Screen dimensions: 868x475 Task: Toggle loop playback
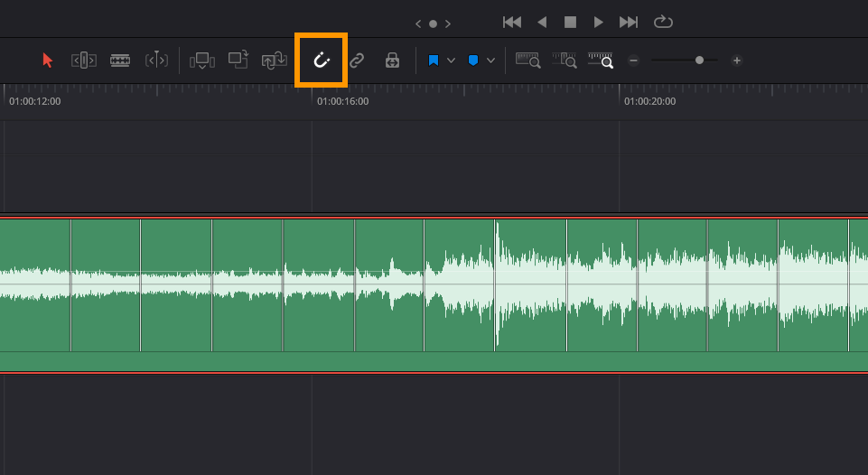[x=663, y=23]
